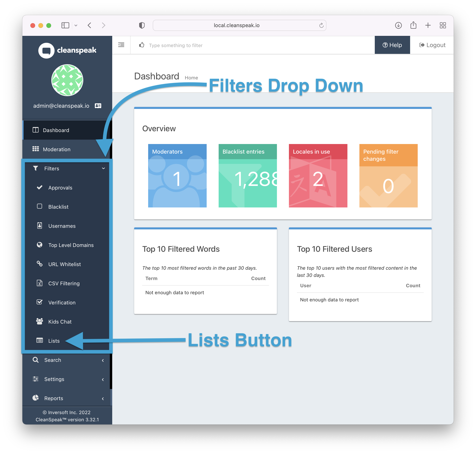This screenshot has height=454, width=476.
Task: Click the User column header
Action: pos(306,286)
